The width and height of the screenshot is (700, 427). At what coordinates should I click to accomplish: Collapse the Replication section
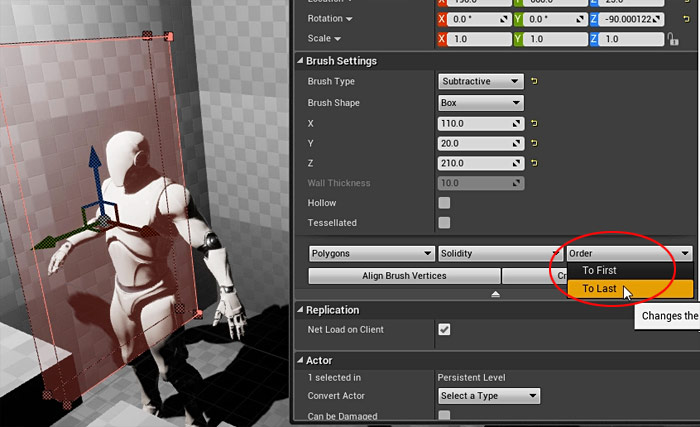300,310
